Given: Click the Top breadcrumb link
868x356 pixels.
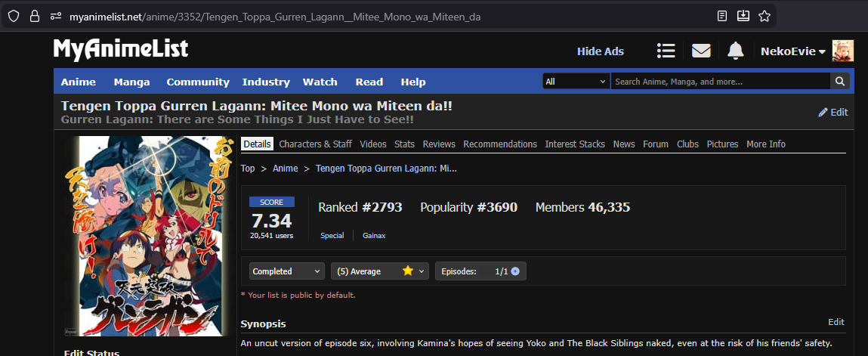Looking at the screenshot, I should point(248,169).
